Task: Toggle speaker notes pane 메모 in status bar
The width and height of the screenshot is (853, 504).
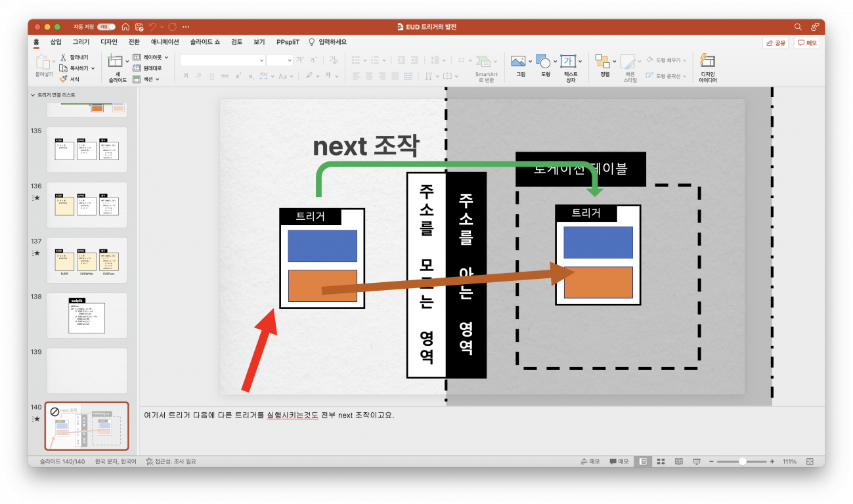Action: (x=590, y=461)
